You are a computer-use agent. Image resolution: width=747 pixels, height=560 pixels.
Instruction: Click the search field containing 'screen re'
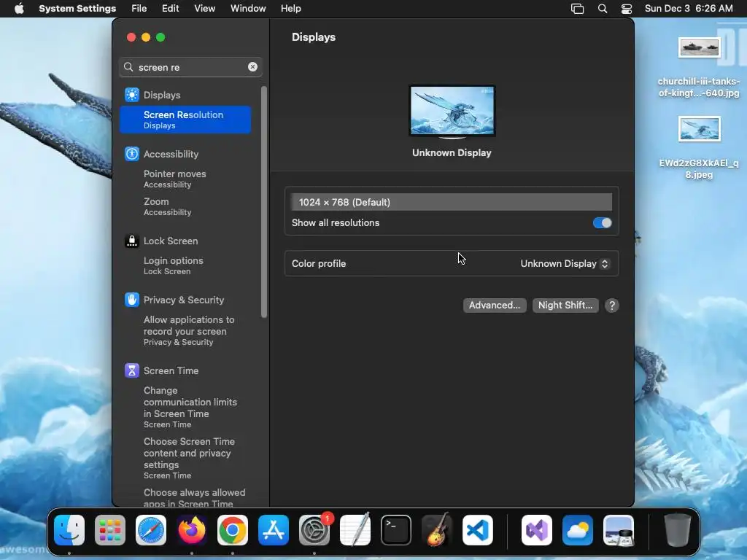(x=190, y=67)
